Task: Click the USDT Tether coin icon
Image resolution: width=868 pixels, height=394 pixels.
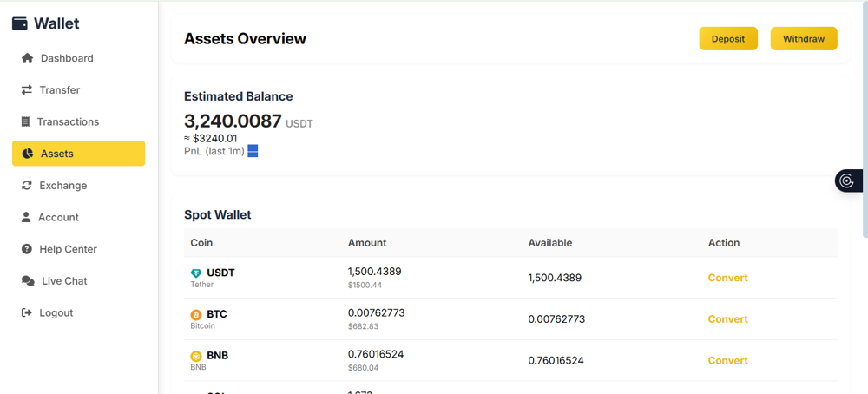Action: tap(196, 273)
